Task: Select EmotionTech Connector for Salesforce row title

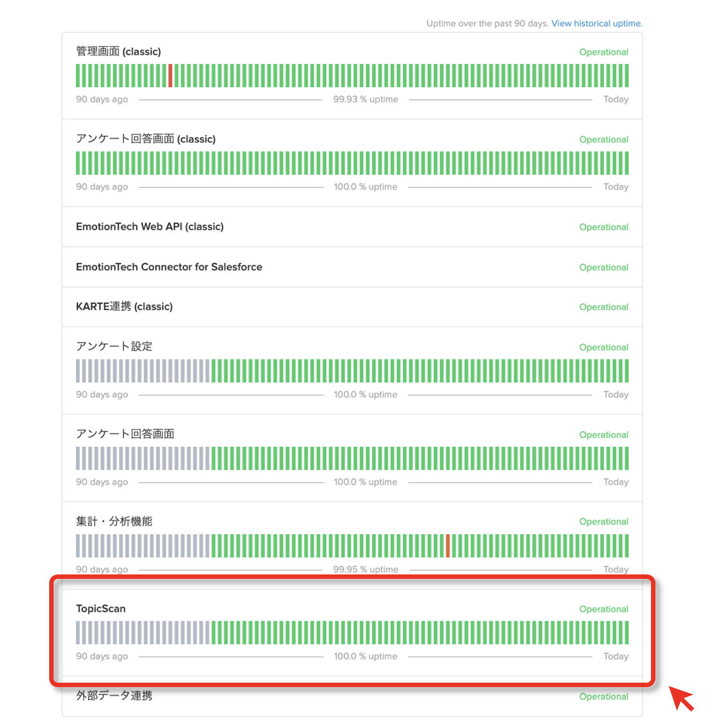Action: tap(169, 267)
